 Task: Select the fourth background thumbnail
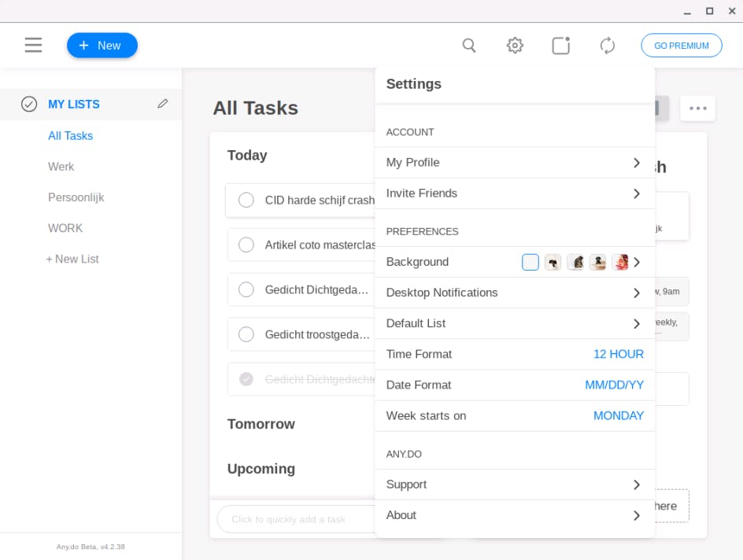(x=598, y=262)
